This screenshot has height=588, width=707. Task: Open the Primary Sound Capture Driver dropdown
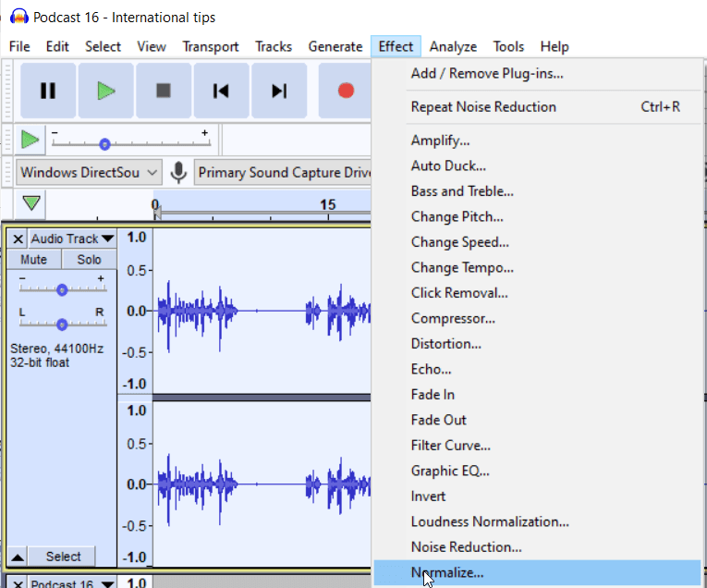tap(283, 172)
